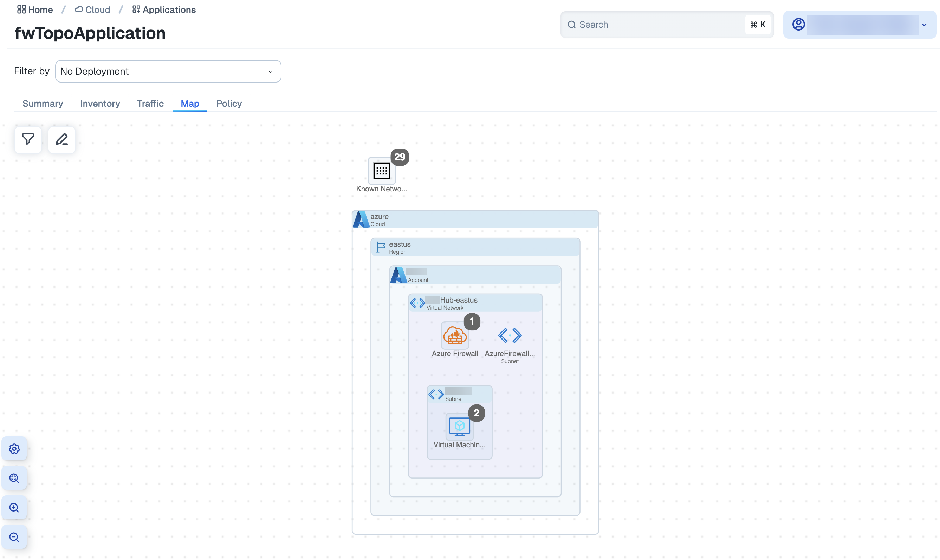Click the 2 badge on Virtual Machines

476,413
